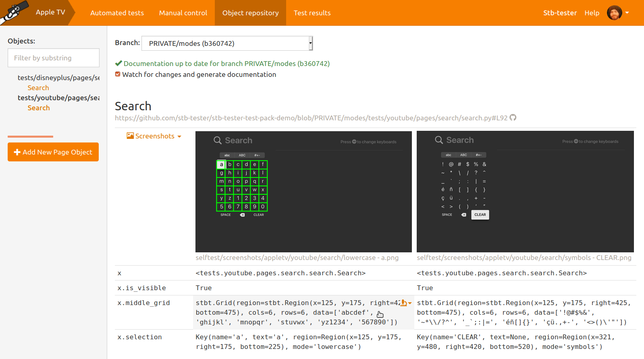Click the 'Search' page object heading
The height and width of the screenshot is (359, 644).
[x=133, y=106]
